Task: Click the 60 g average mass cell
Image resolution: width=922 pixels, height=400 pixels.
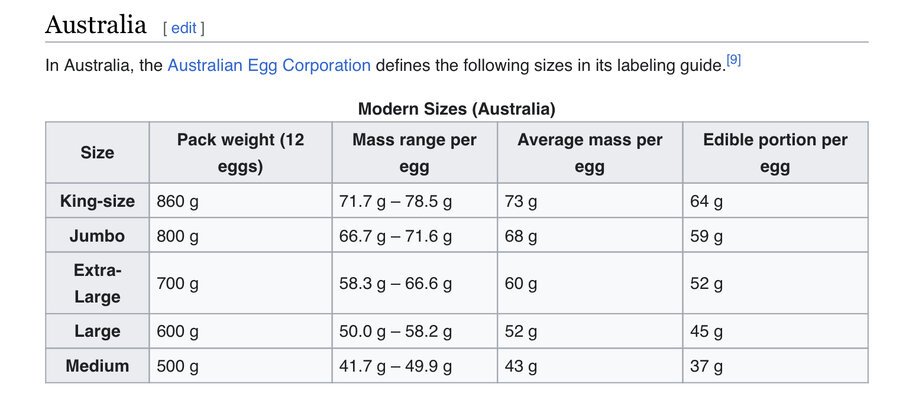Action: click(x=521, y=283)
